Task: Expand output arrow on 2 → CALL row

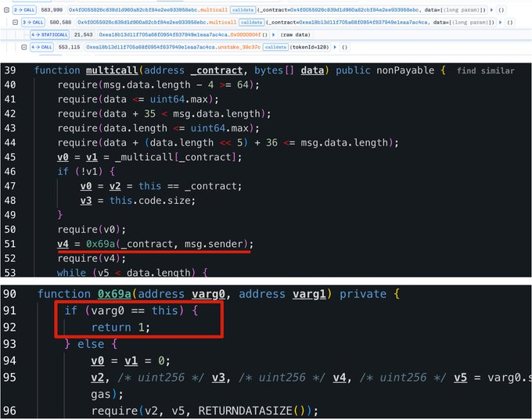Action: 491,10
